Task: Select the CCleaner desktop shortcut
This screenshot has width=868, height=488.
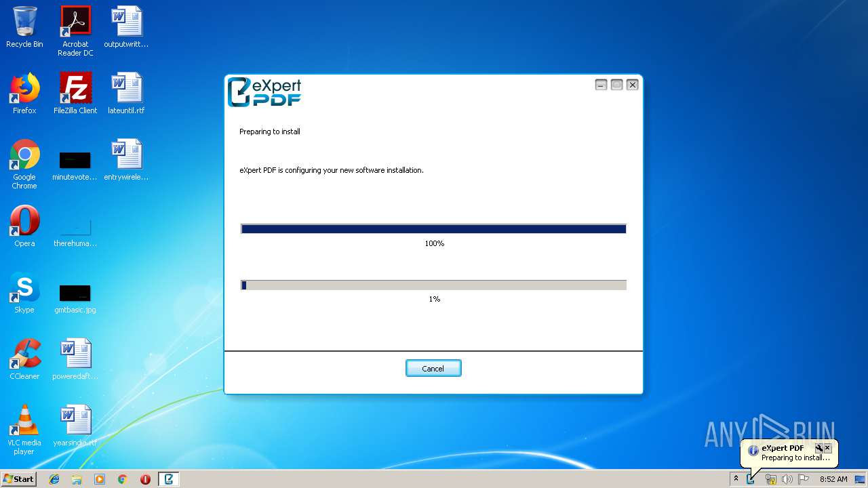Action: (24, 359)
